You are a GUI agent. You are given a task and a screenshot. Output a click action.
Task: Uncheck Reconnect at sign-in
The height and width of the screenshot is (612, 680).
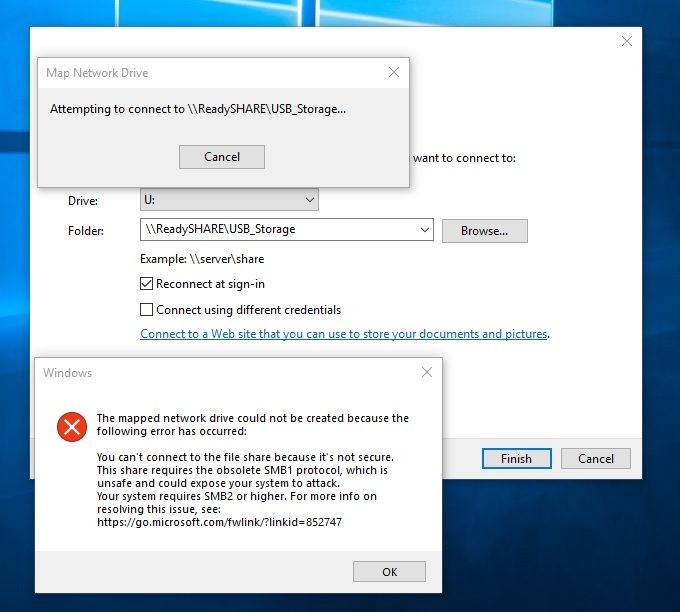[147, 284]
